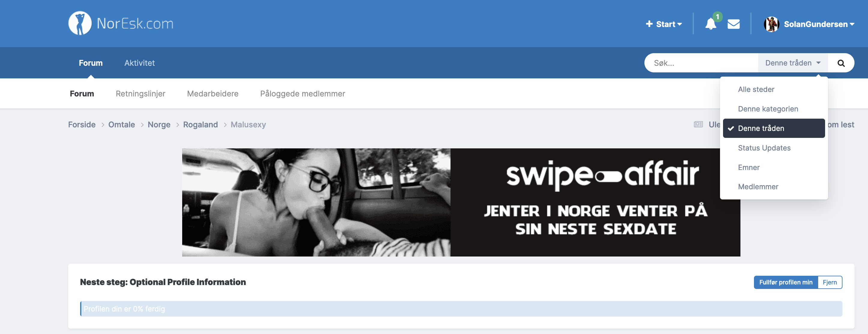Click the profile completion progress bar
The height and width of the screenshot is (334, 868).
pyautogui.click(x=461, y=309)
